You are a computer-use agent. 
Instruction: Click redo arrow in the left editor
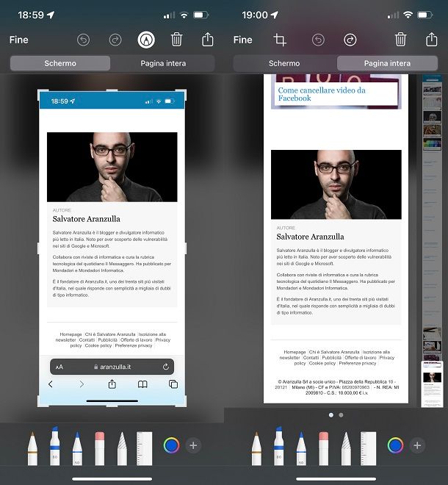[115, 40]
